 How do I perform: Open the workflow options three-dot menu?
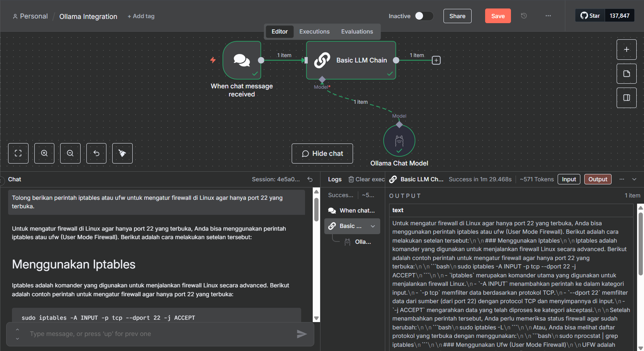coord(548,16)
